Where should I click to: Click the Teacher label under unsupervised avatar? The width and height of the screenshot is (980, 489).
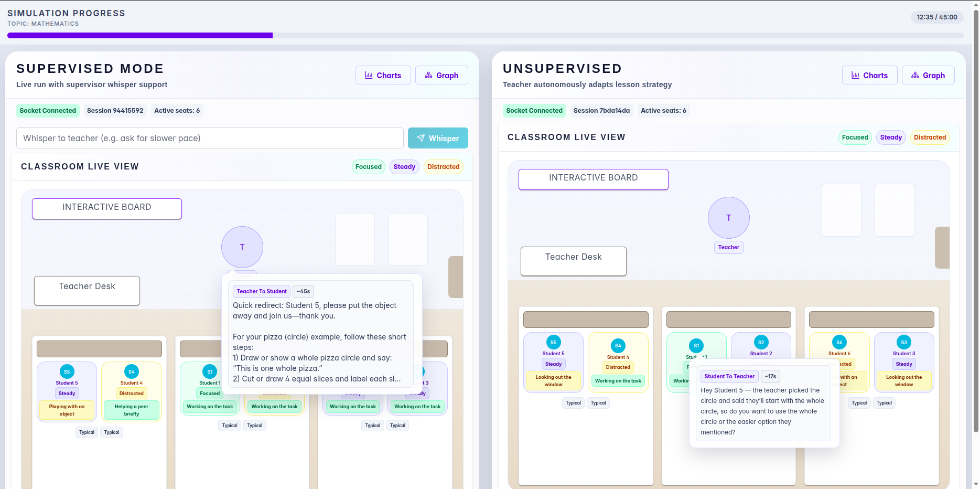(729, 247)
